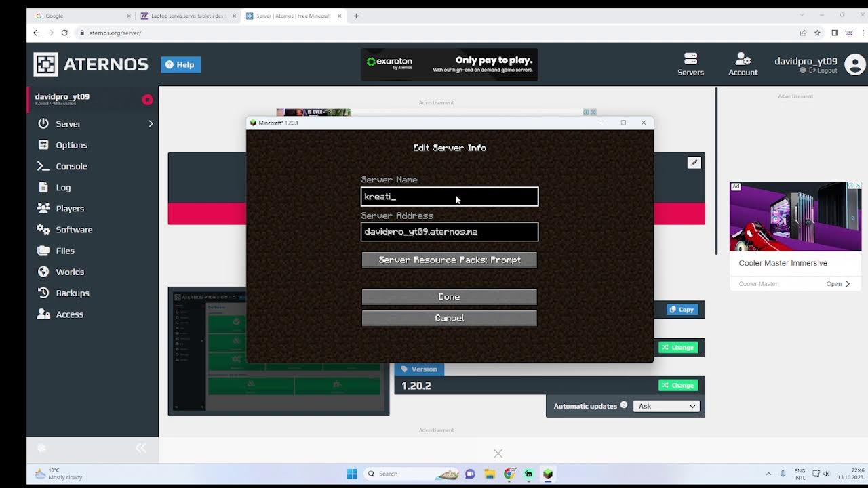Open the Automatic updates Ask dropdown

tap(667, 406)
